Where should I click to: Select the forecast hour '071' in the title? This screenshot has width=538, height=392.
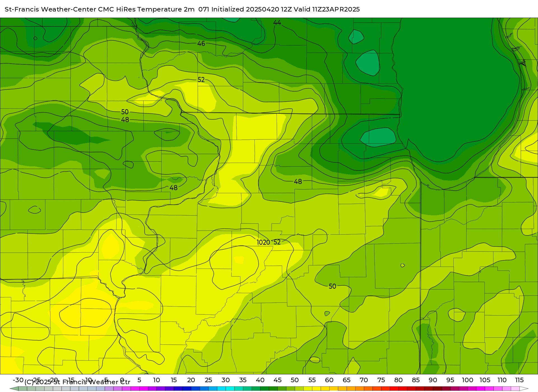(204, 9)
